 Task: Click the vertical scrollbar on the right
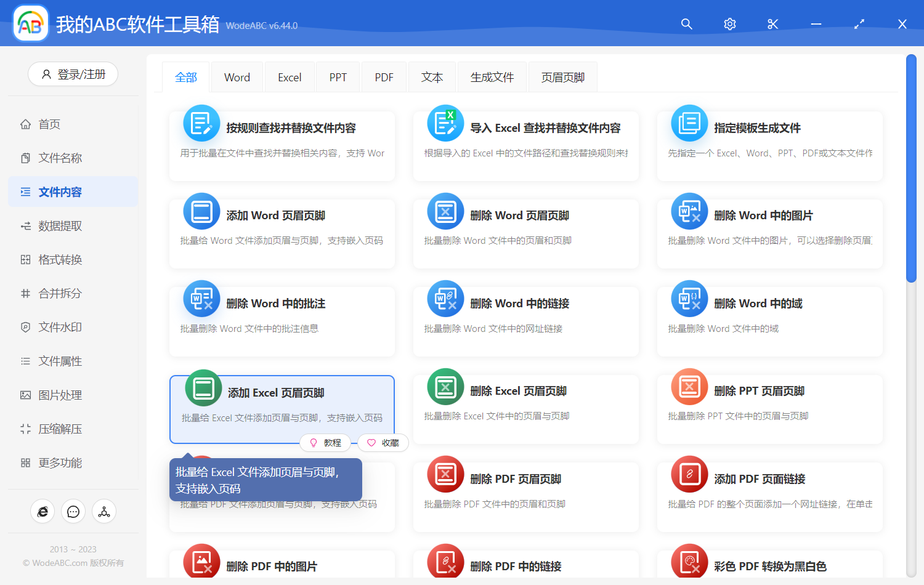click(x=912, y=166)
